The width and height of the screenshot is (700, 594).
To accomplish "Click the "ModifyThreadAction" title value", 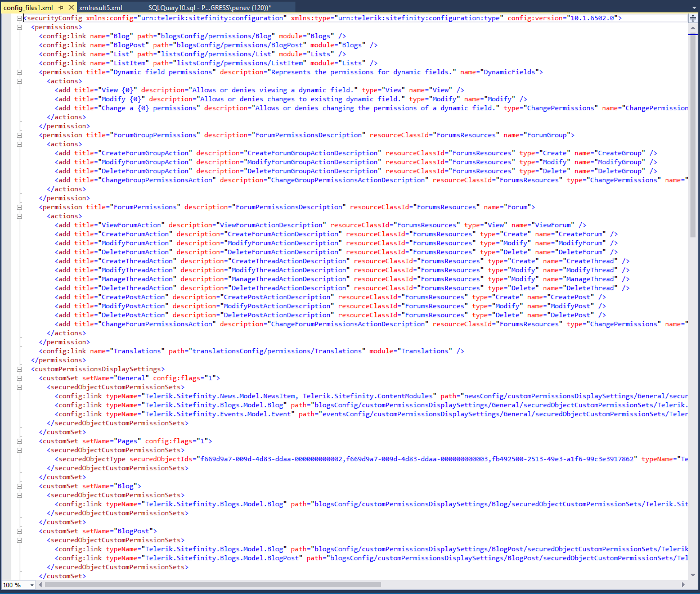I will coord(137,270).
